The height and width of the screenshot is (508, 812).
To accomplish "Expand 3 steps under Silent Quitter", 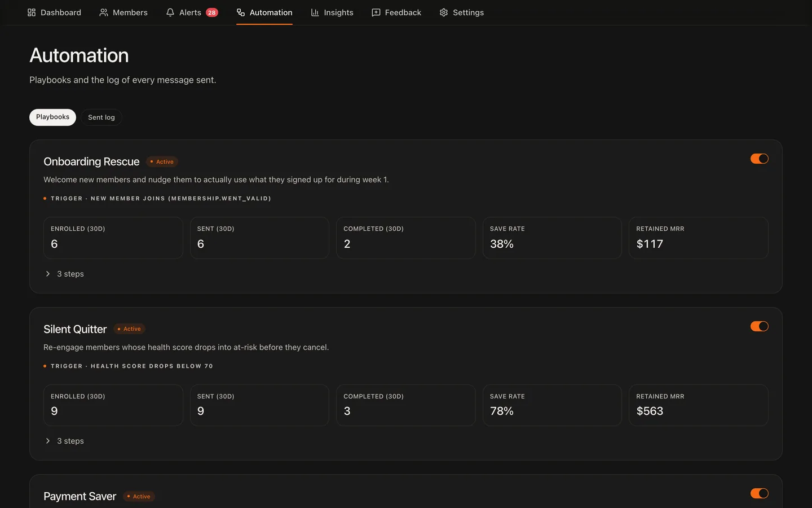I will (64, 441).
